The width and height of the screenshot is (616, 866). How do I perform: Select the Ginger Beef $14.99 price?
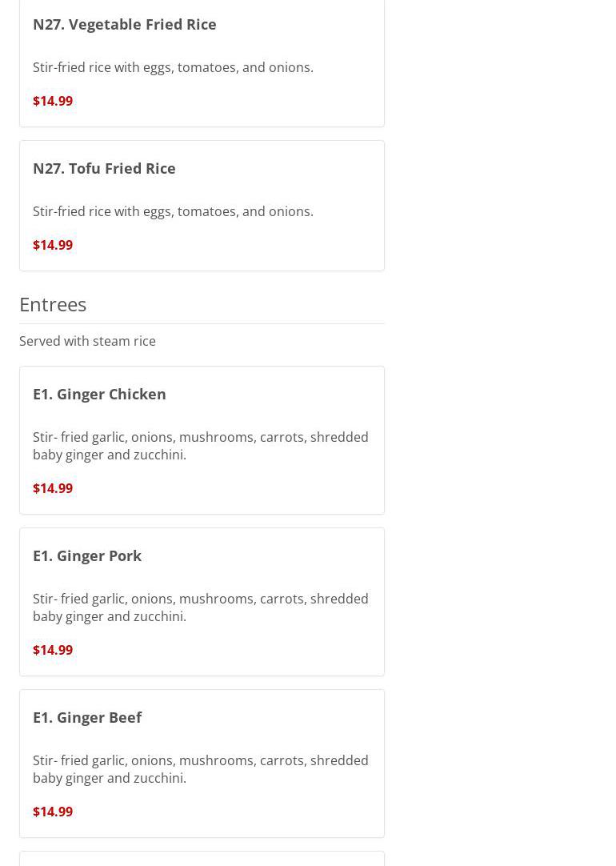pyautogui.click(x=53, y=812)
